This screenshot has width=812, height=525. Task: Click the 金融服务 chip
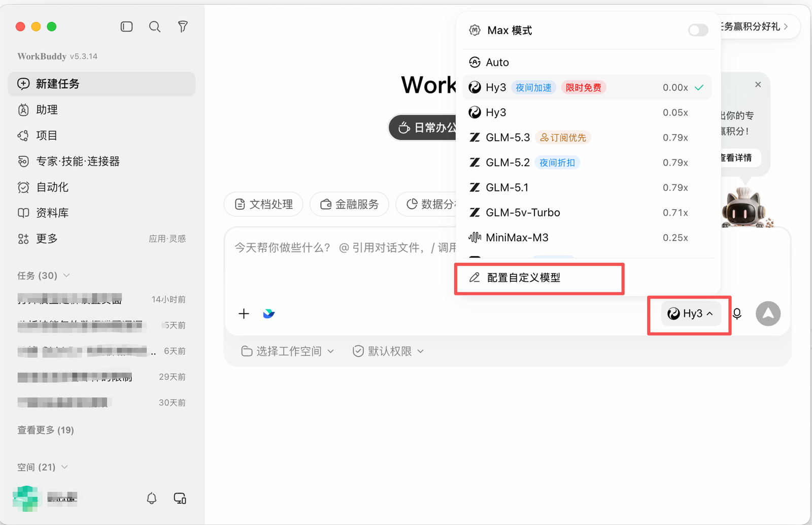click(x=349, y=204)
